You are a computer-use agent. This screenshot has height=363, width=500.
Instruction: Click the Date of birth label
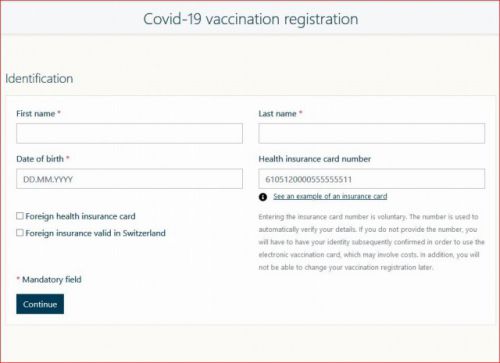(40, 159)
